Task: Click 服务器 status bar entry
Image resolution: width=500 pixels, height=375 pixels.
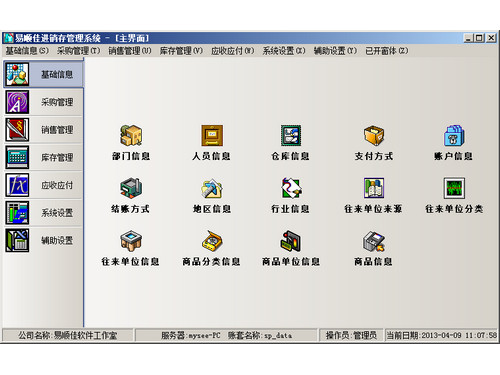Action: [x=226, y=335]
